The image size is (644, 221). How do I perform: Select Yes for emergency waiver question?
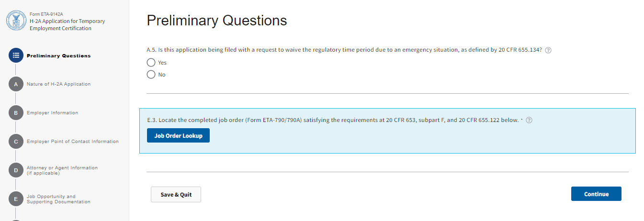(151, 63)
